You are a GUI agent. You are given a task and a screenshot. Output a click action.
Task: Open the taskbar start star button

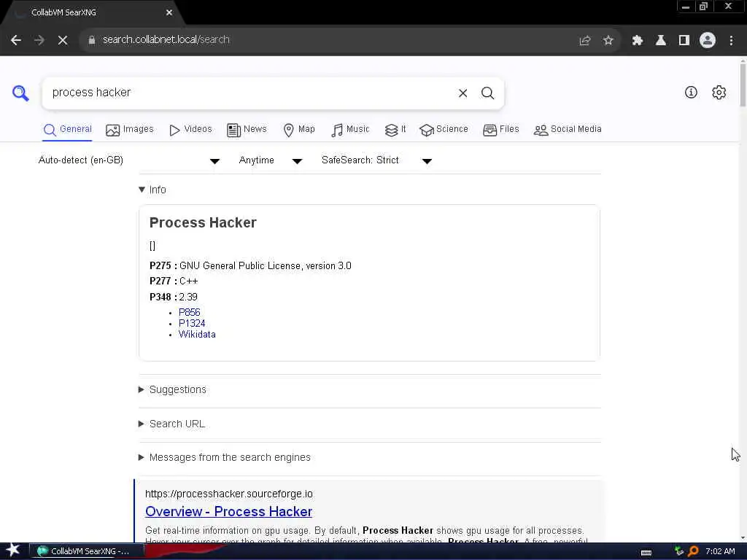point(13,551)
